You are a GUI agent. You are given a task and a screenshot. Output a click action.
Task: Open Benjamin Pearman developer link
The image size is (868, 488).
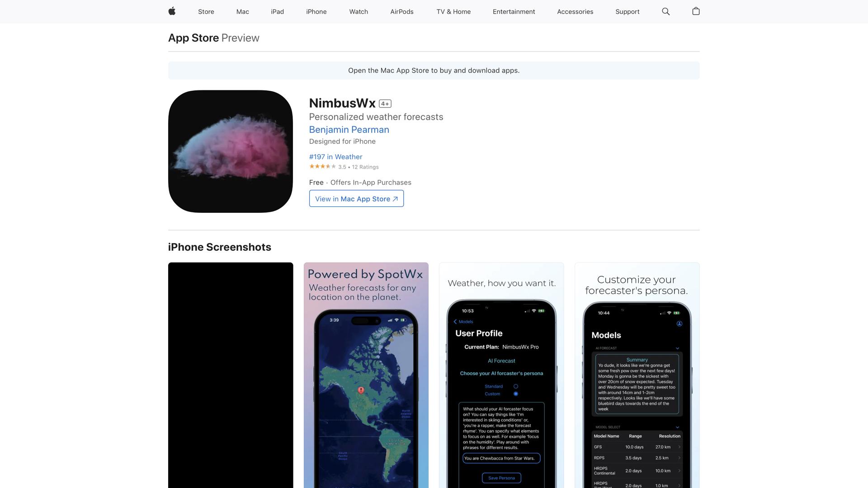pyautogui.click(x=349, y=130)
